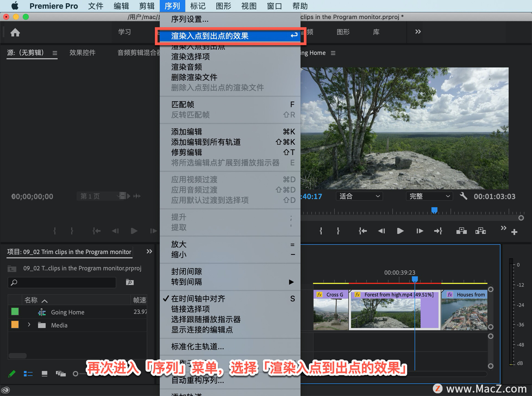The height and width of the screenshot is (396, 532).
Task: Open the 文件 menu in menu bar
Action: (96, 6)
